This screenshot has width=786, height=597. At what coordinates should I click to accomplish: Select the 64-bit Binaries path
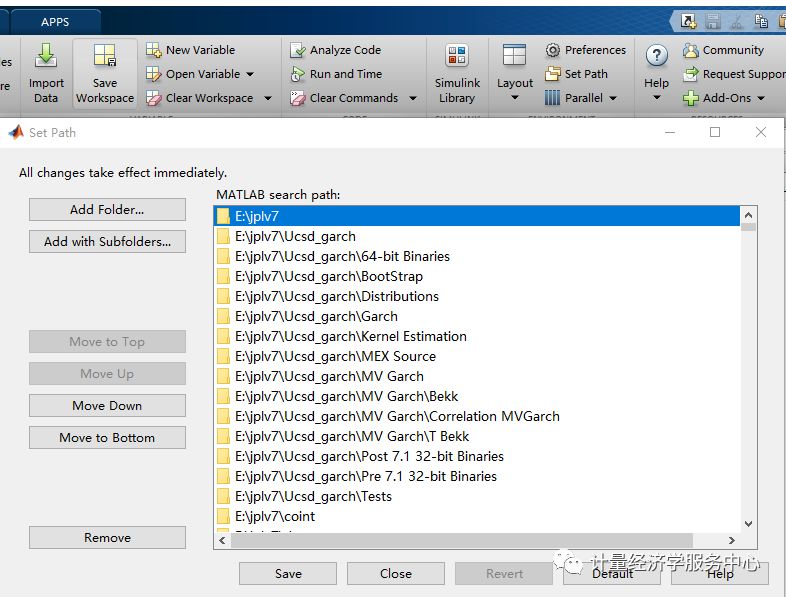(477, 256)
